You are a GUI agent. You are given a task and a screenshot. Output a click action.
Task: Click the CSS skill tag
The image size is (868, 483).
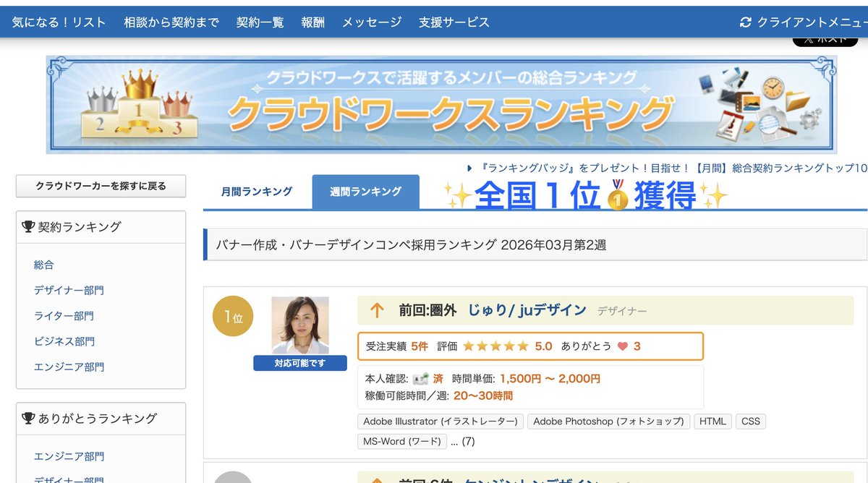[751, 422]
